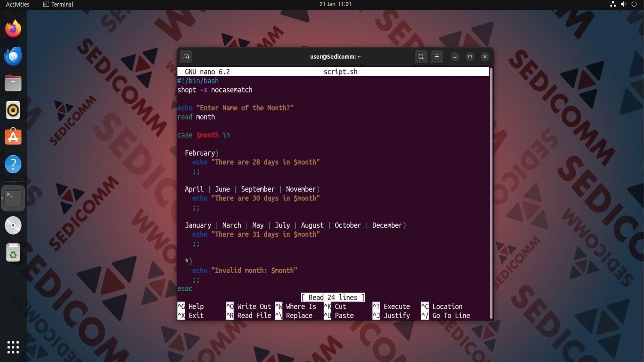This screenshot has width=644, height=362.
Task: Launch Rhythmbox music player
Action: tap(13, 110)
